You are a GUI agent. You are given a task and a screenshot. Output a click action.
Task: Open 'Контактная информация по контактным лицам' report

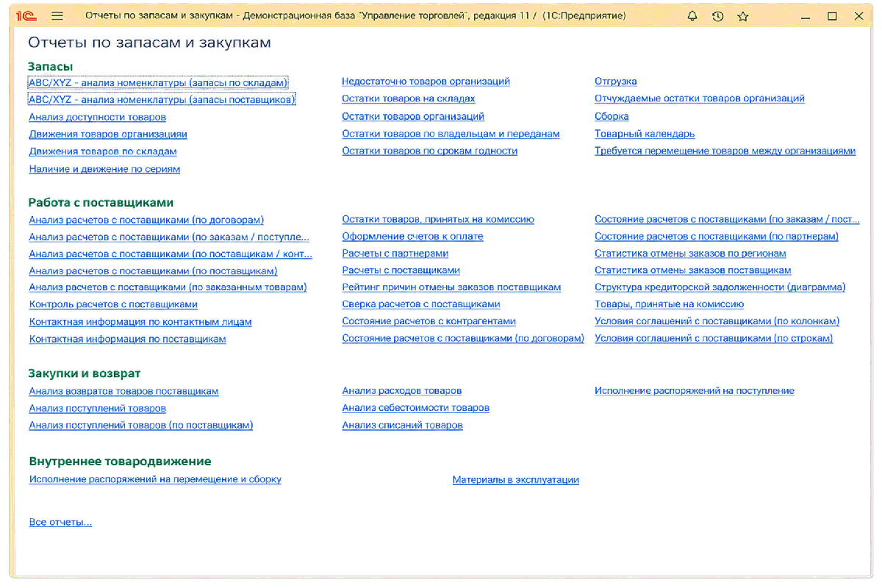coord(140,322)
